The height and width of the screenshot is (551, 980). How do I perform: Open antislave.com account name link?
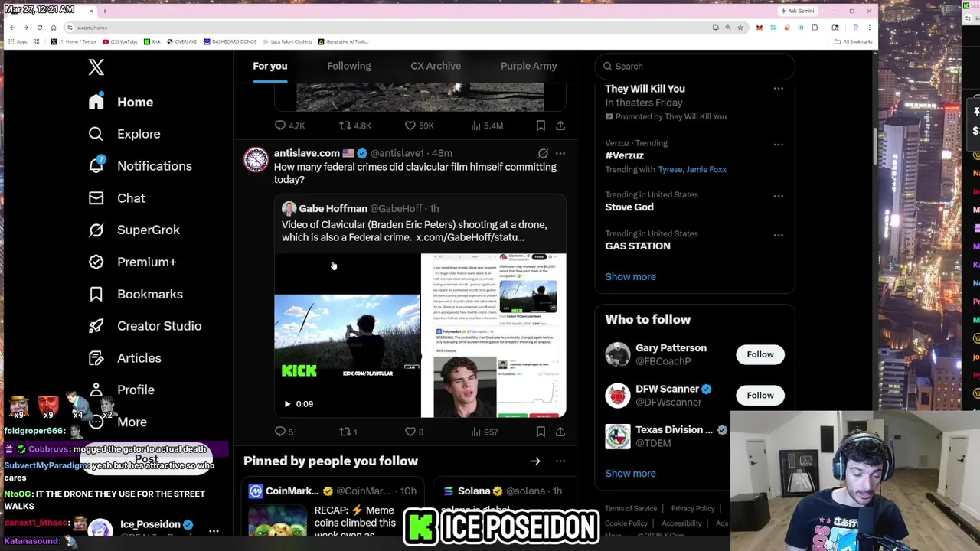[x=306, y=153]
